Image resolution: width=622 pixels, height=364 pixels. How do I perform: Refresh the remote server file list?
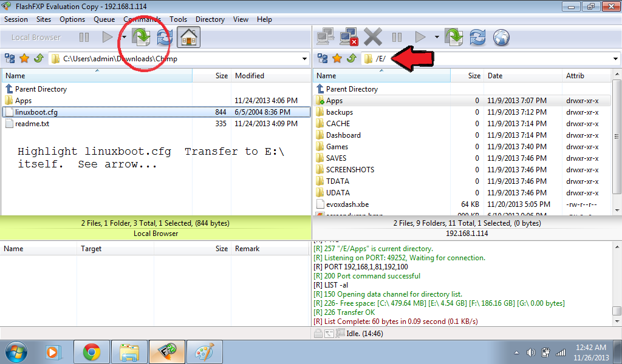(477, 37)
